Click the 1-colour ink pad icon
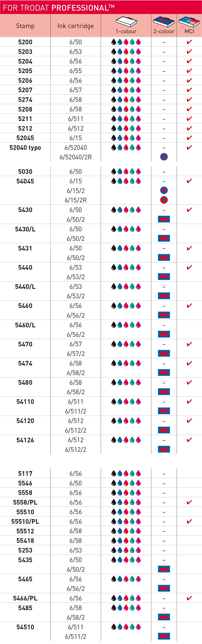This screenshot has width=202, height=644. coord(126,22)
